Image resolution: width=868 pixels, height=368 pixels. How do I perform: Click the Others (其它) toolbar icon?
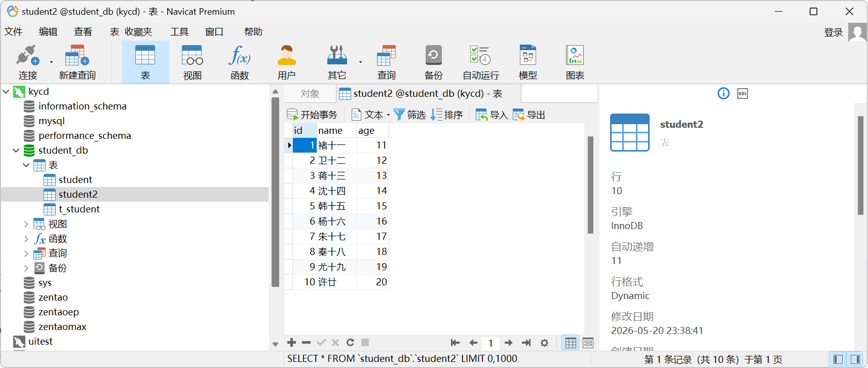tap(337, 62)
